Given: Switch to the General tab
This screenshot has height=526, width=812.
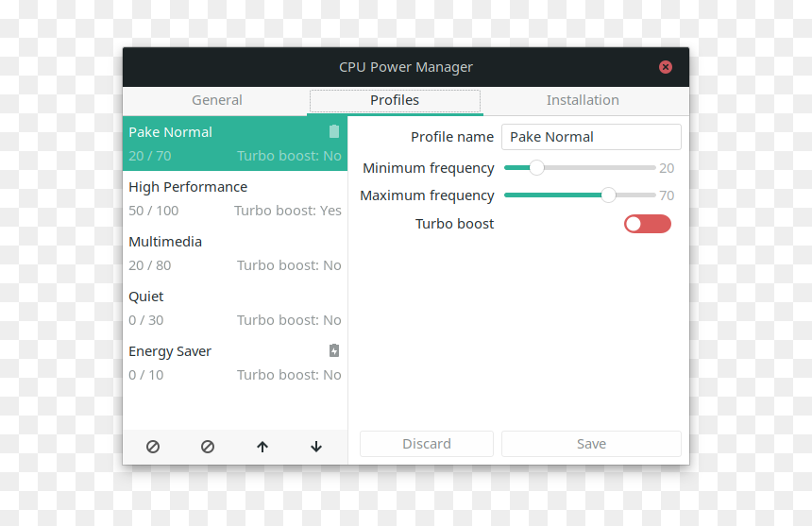Looking at the screenshot, I should (x=217, y=100).
